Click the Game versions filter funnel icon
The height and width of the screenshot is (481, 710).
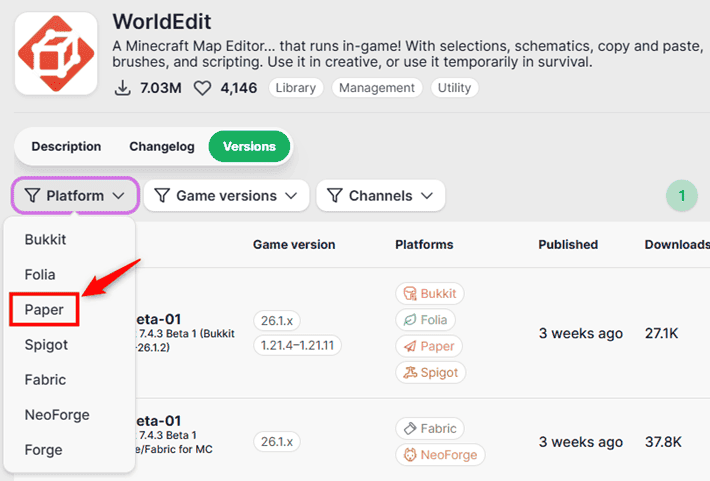[162, 196]
